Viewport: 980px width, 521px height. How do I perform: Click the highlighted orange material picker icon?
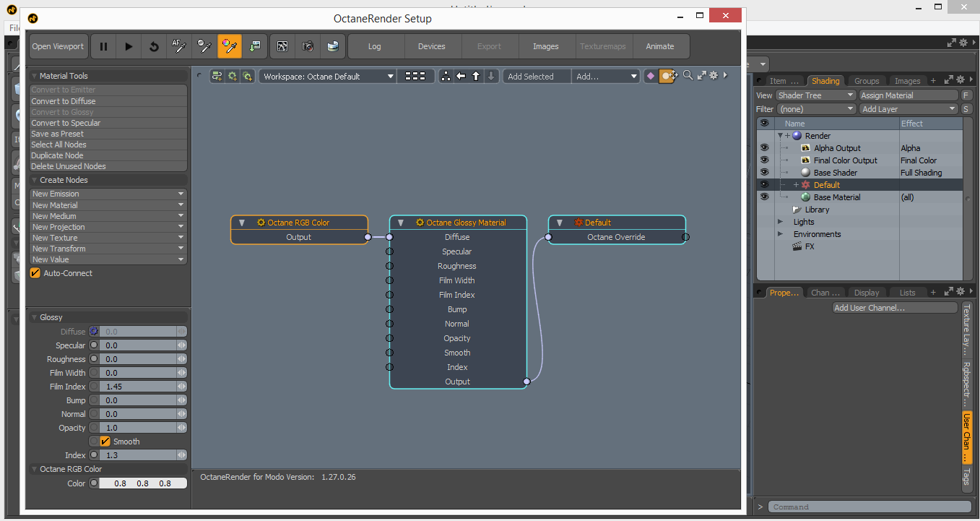230,46
